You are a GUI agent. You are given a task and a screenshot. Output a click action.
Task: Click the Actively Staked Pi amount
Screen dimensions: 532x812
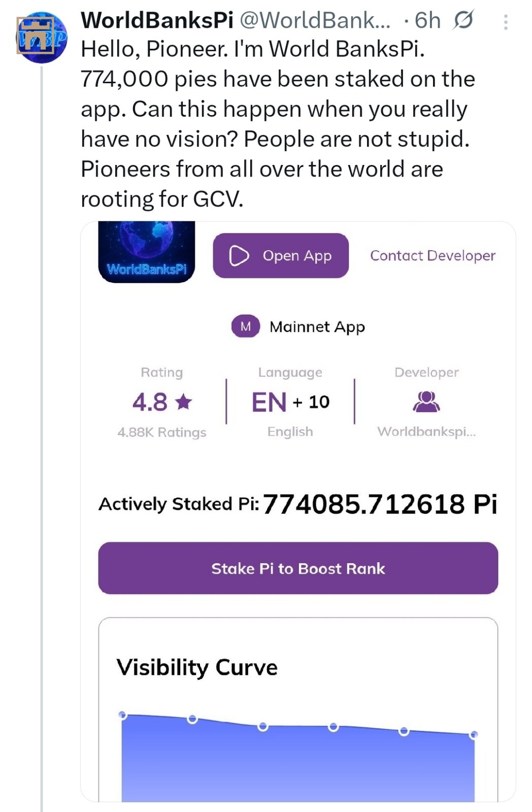[x=380, y=504]
